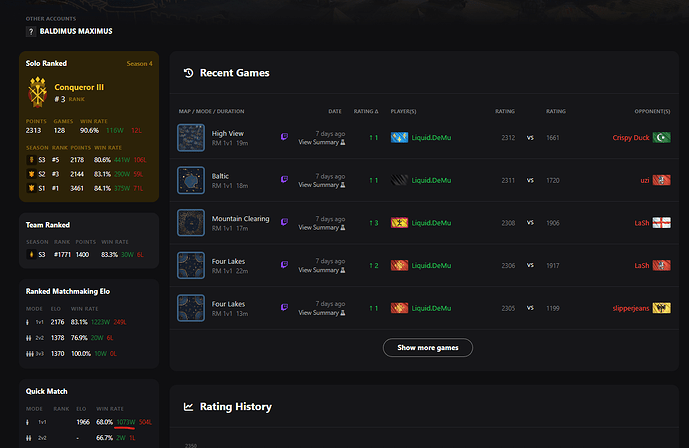Open opponent slipperjeans' profile
Image resolution: width=689 pixels, height=448 pixels.
click(631, 308)
